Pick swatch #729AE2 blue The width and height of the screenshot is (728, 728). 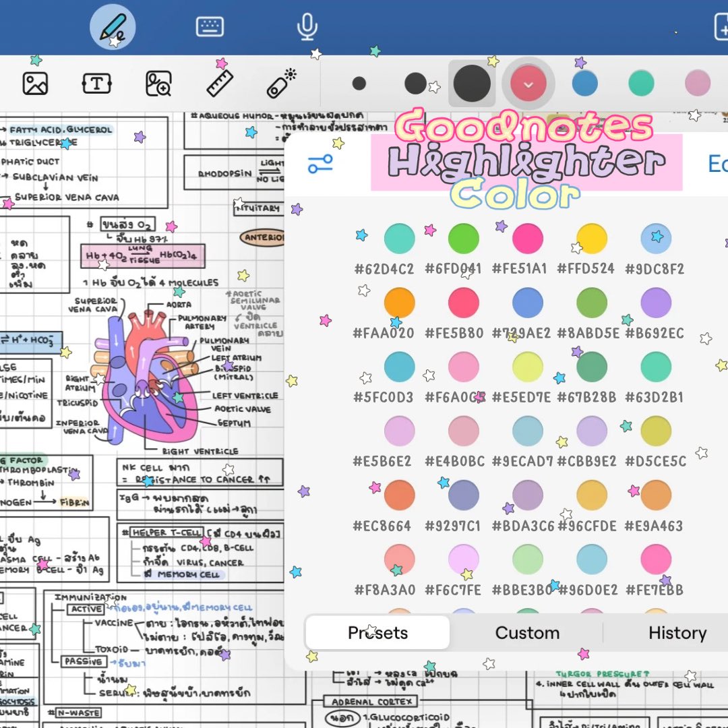tap(527, 303)
